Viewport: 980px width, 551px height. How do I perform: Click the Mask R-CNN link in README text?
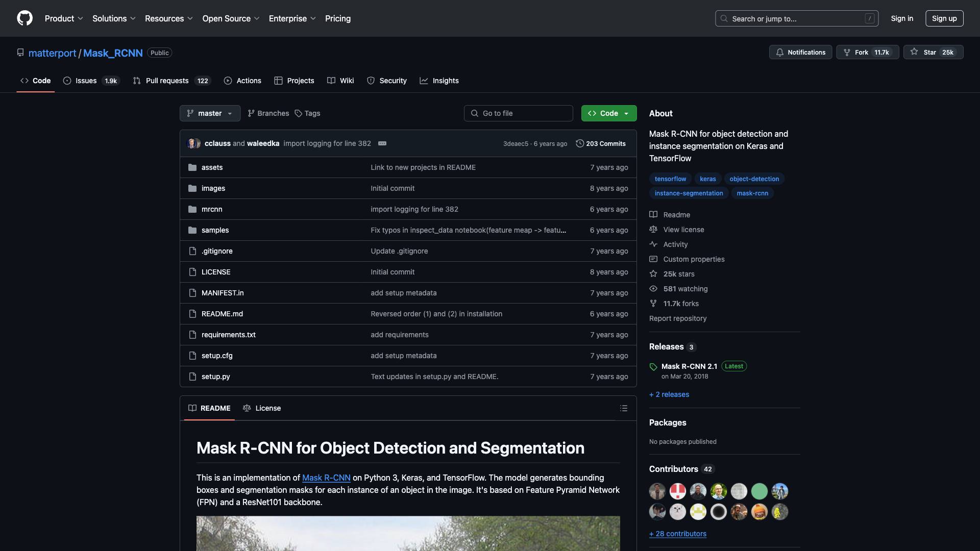(x=326, y=478)
